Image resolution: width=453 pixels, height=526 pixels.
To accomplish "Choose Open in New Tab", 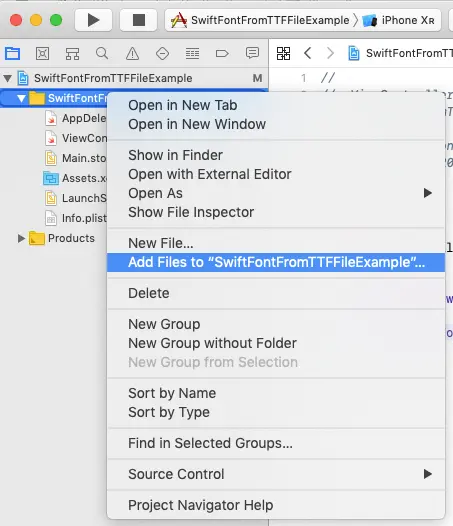I will pyautogui.click(x=276, y=105).
